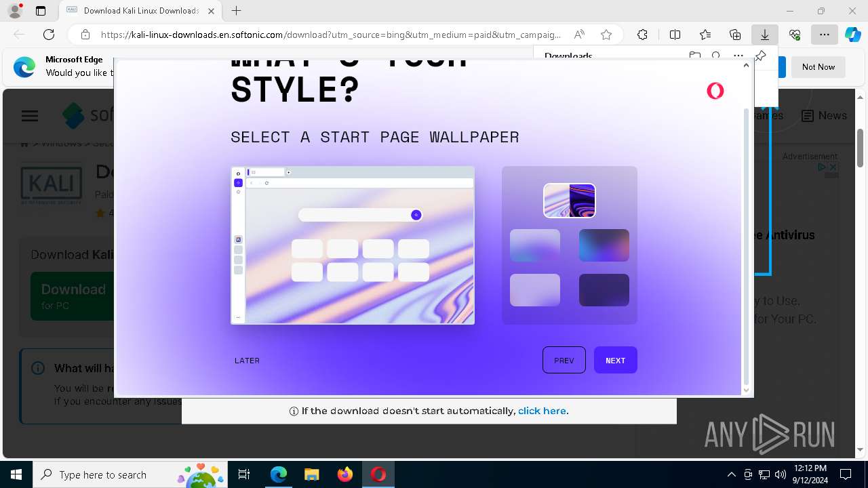868x488 pixels.
Task: Switch to Opera installer taskbar icon
Action: point(378,474)
